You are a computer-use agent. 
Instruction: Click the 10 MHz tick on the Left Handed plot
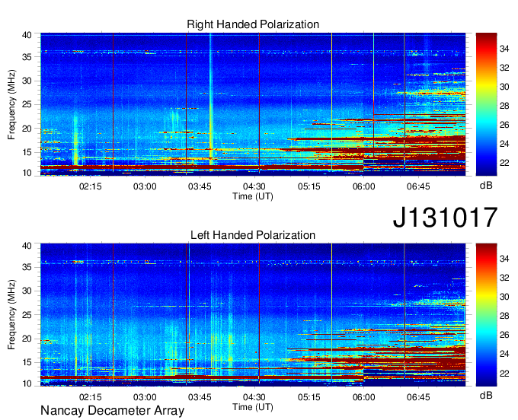(x=27, y=383)
